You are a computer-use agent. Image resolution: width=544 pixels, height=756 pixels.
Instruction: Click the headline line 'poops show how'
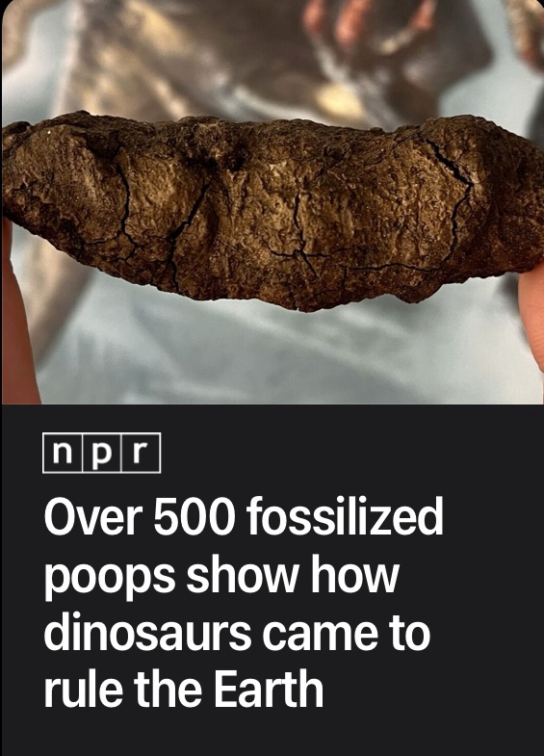pyautogui.click(x=221, y=577)
